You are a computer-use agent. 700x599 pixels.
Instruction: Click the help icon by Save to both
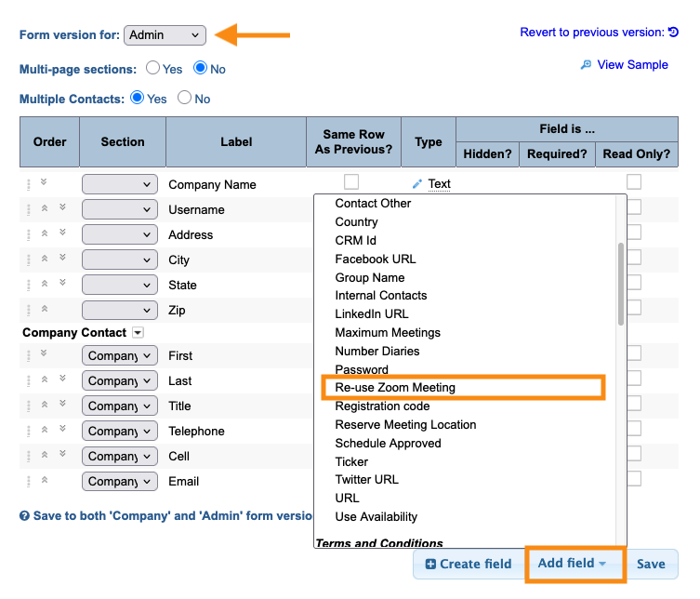tap(25, 515)
